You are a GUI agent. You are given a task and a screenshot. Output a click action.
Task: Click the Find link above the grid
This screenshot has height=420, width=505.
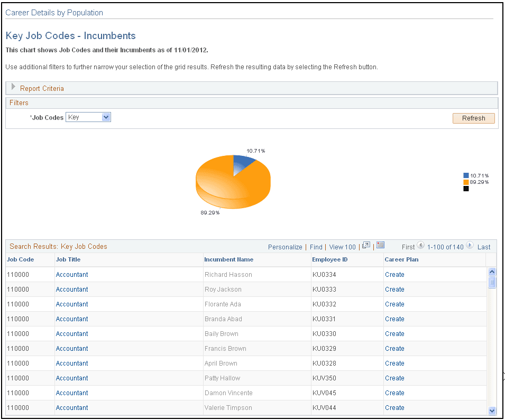(316, 247)
